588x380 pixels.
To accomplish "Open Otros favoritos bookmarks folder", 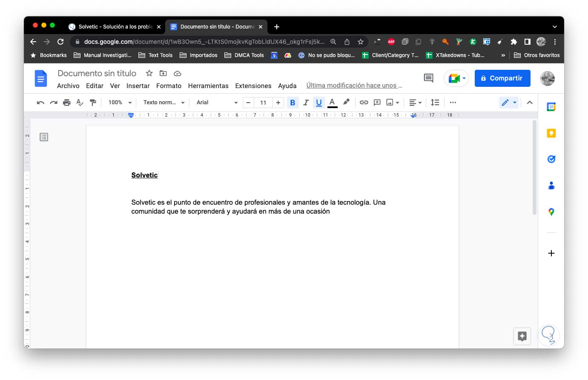I will [x=537, y=55].
